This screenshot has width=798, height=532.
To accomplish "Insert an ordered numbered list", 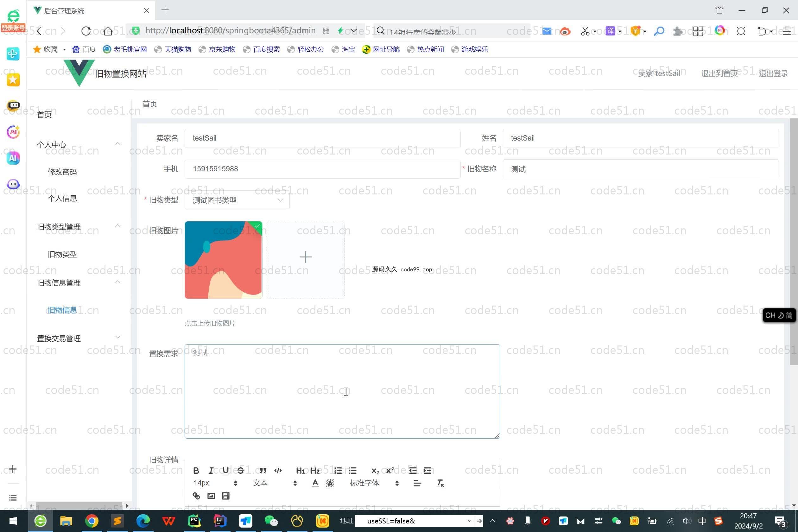I will tap(338, 470).
